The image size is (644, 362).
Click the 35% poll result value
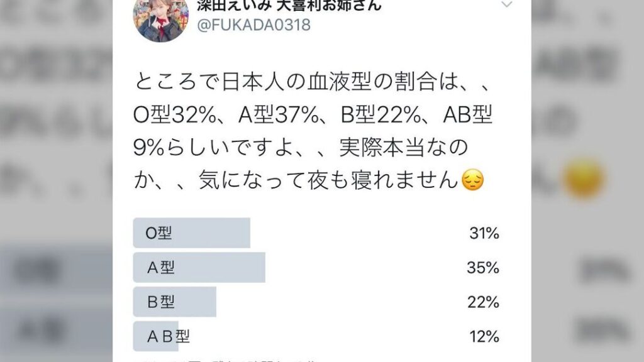484,268
